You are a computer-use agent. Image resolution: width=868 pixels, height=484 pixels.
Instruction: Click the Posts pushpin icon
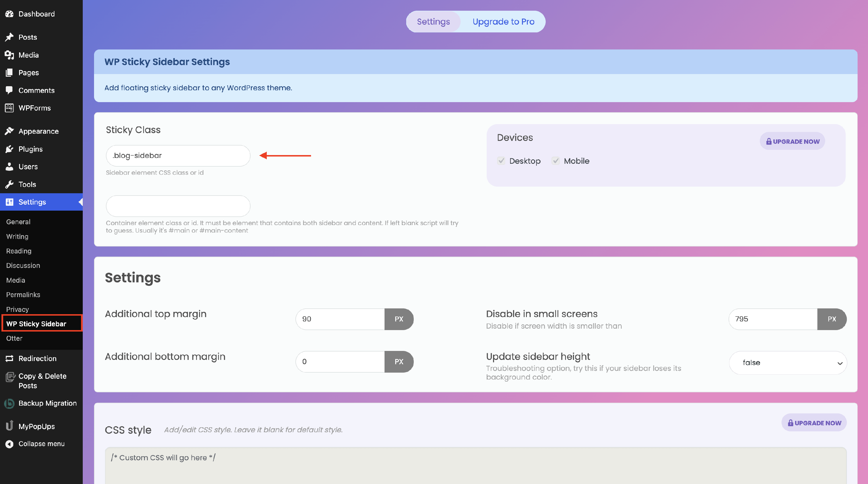point(10,37)
